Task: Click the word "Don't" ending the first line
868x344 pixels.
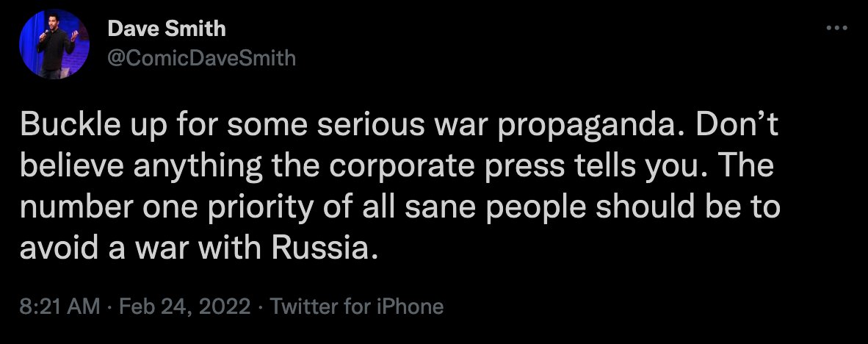Action: click(x=737, y=126)
